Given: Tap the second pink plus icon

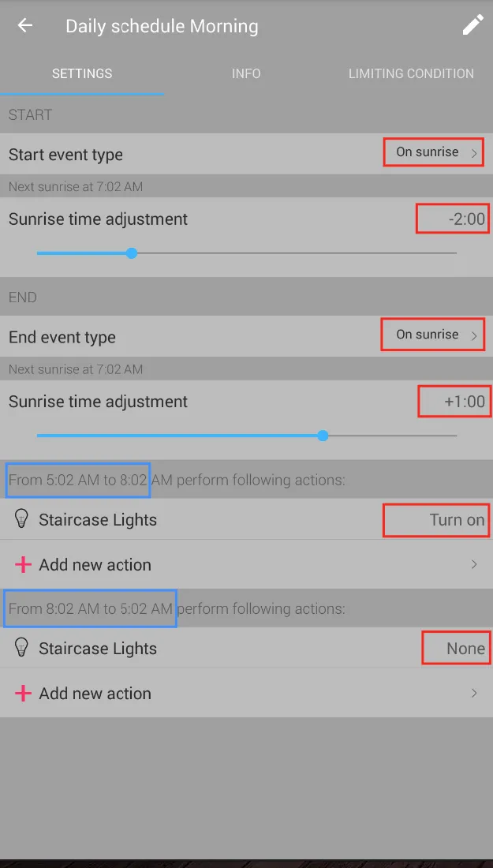Looking at the screenshot, I should 23,693.
